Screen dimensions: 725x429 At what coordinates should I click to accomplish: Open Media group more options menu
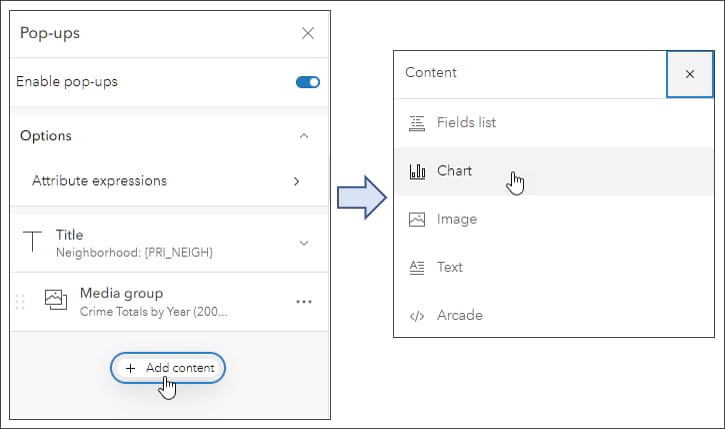(304, 301)
